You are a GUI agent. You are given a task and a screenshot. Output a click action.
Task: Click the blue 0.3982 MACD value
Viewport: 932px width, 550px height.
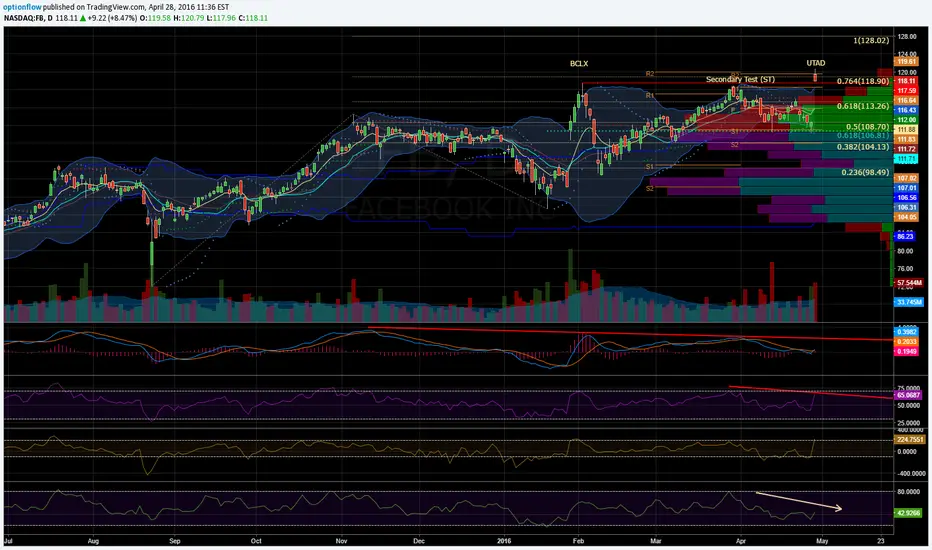click(x=906, y=332)
